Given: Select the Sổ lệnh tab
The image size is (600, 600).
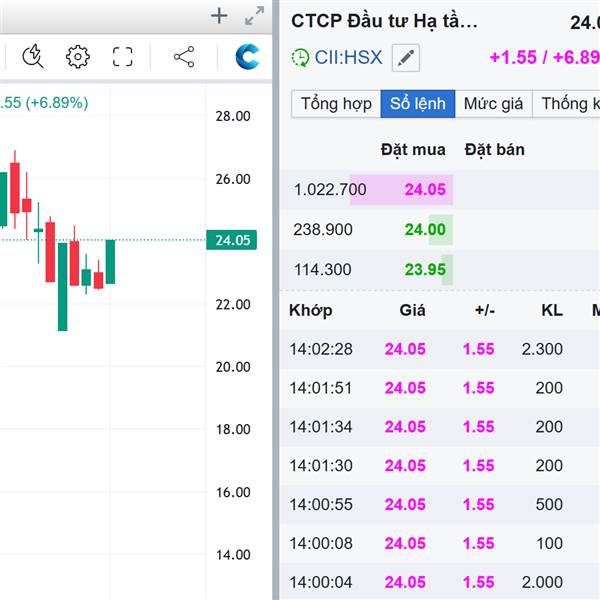Looking at the screenshot, I should (x=416, y=103).
